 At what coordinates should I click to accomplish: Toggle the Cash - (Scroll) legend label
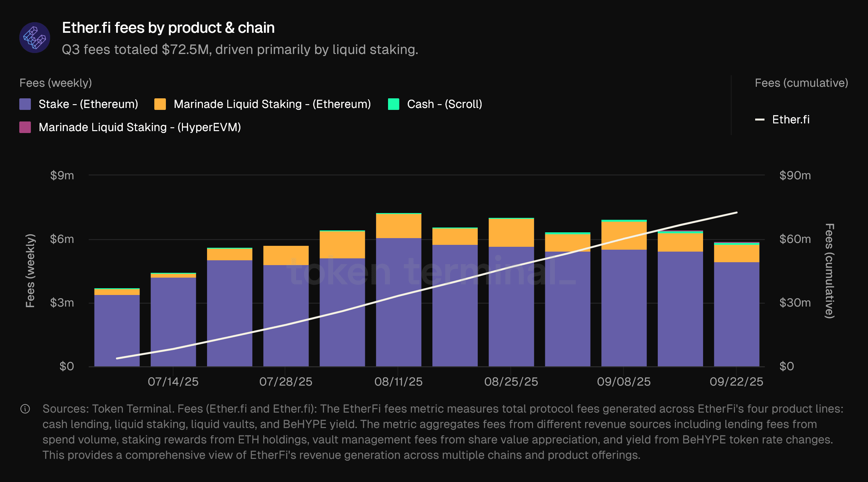[x=444, y=104]
